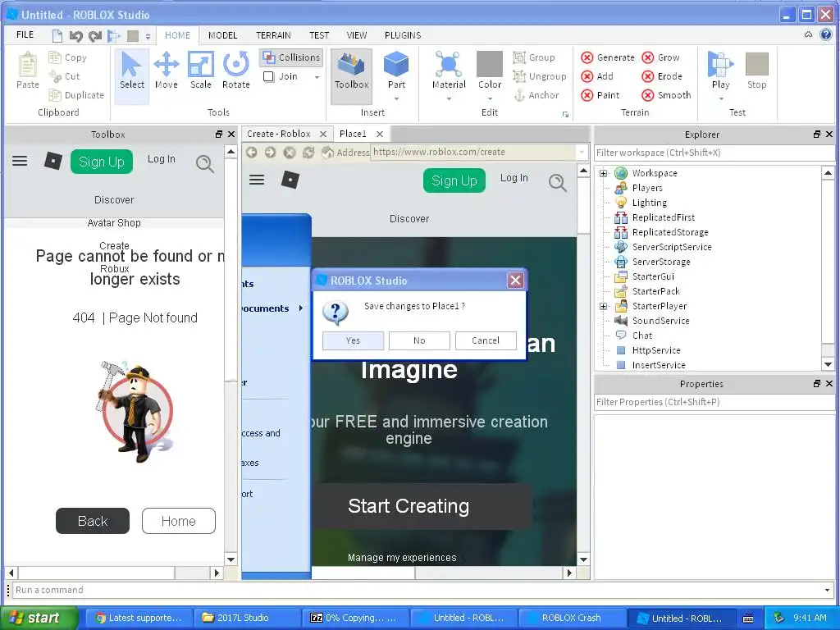Switch to ROBLOX Crash taskbar window
Image resolution: width=840 pixels, height=630 pixels.
(x=571, y=618)
